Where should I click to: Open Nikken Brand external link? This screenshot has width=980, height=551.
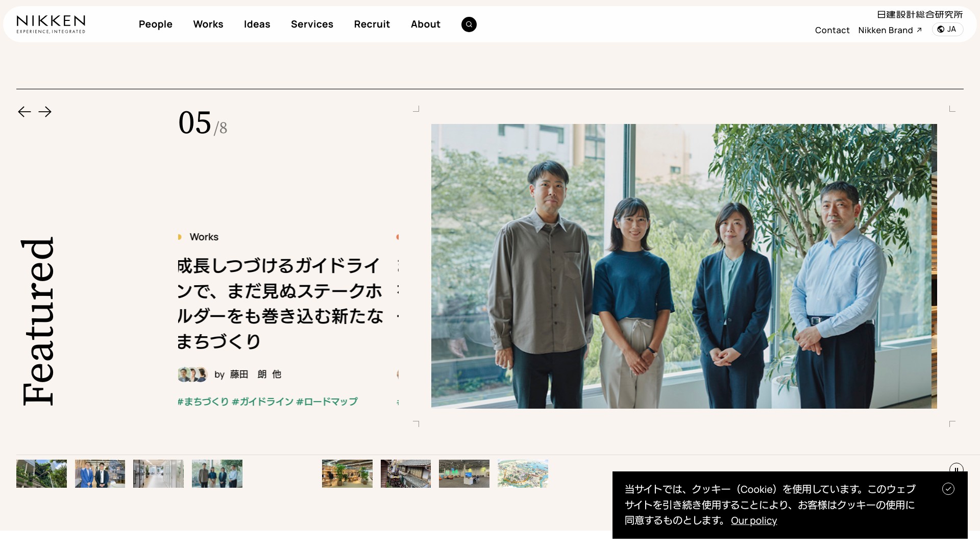pos(889,30)
